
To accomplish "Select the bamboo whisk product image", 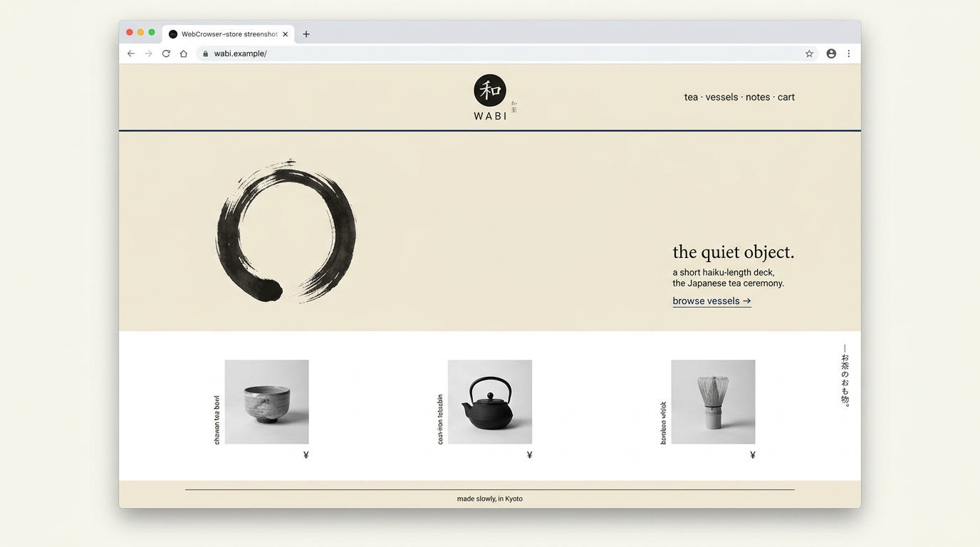I will pyautogui.click(x=713, y=402).
